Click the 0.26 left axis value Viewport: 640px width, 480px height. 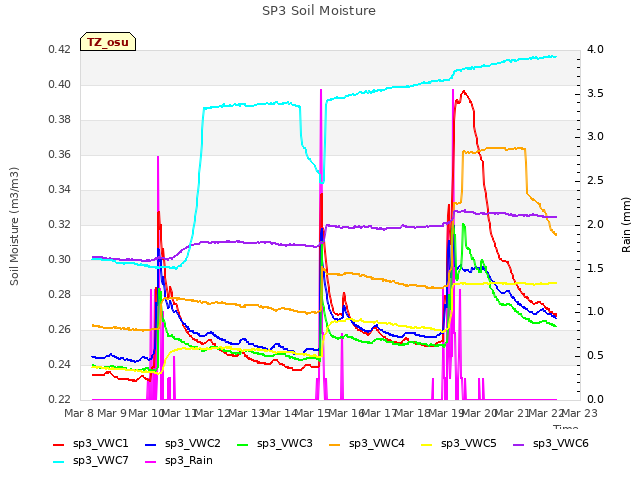coord(60,330)
